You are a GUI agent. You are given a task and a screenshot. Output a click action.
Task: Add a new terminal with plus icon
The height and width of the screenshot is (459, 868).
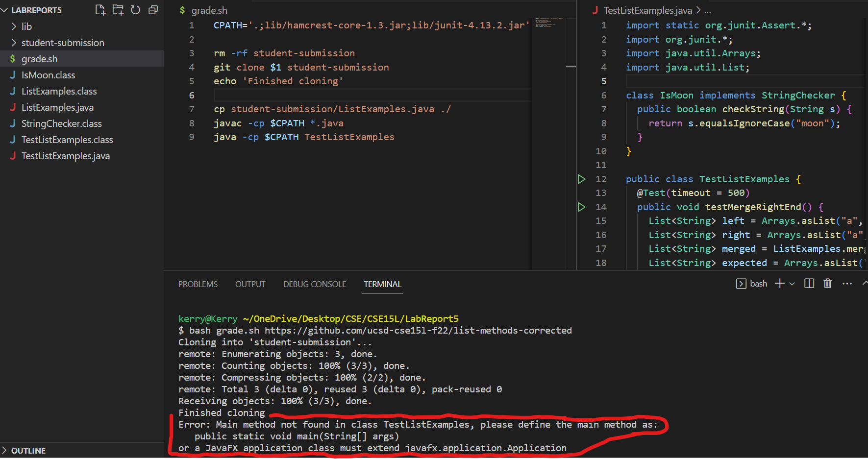(779, 284)
